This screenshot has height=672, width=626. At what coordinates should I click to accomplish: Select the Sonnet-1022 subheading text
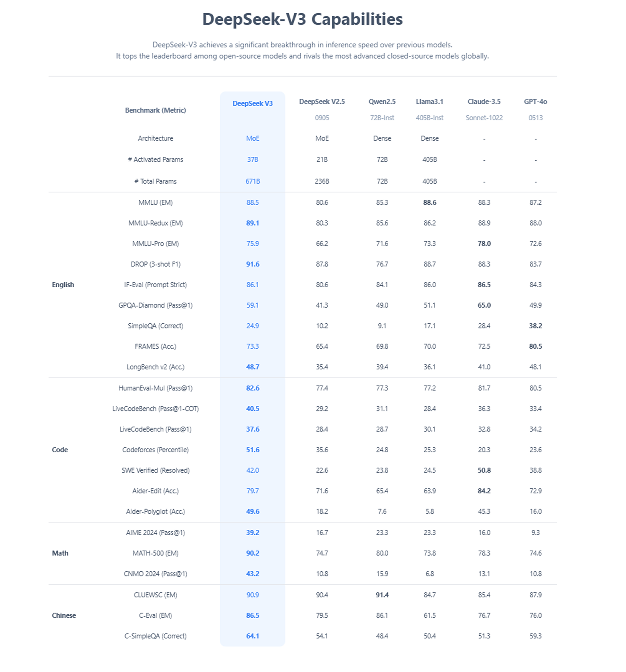coord(484,118)
